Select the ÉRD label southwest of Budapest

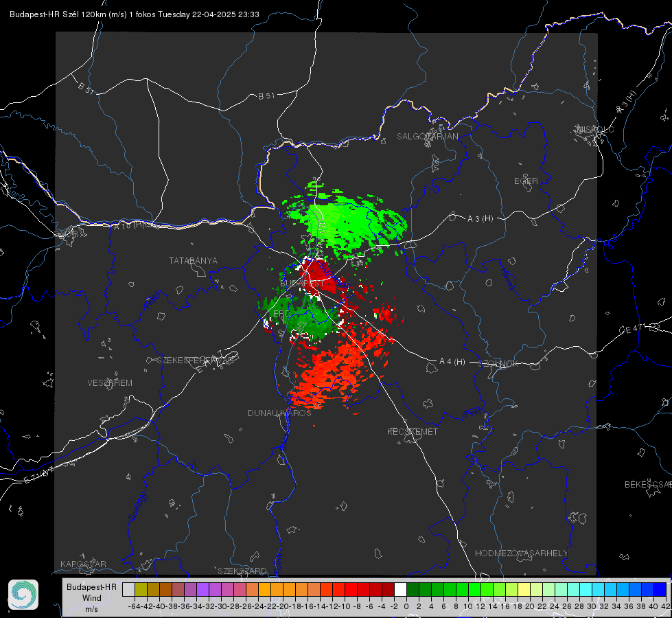click(281, 314)
